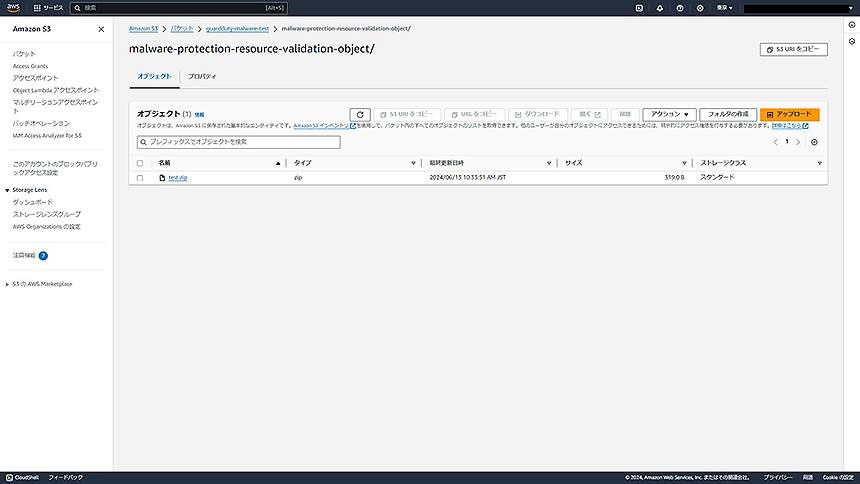
Task: Open the test.zip object
Action: click(x=178, y=178)
